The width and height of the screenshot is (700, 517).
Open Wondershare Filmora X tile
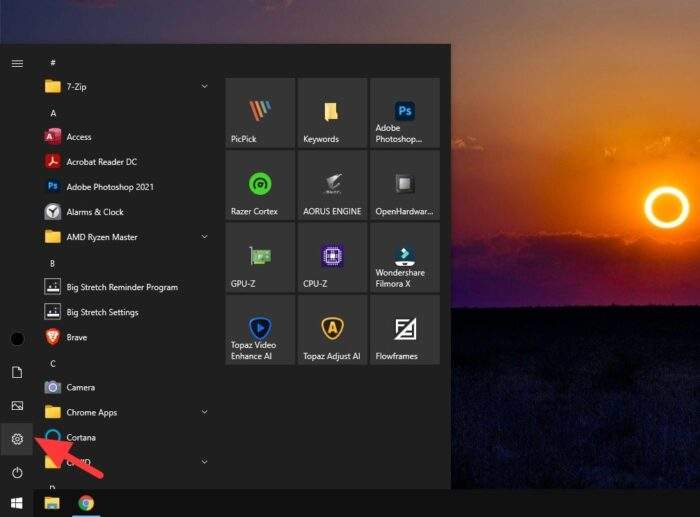point(405,258)
